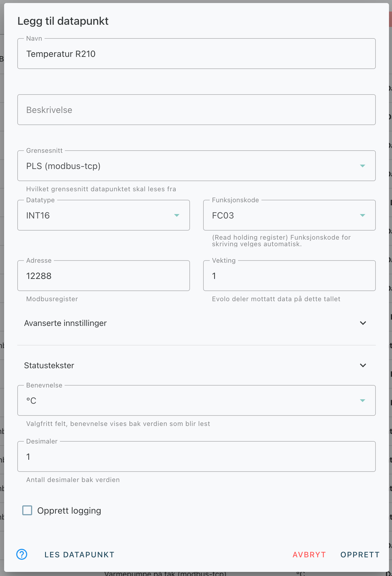Open the INT16 datatype dropdown
The image size is (392, 576).
[x=104, y=215]
